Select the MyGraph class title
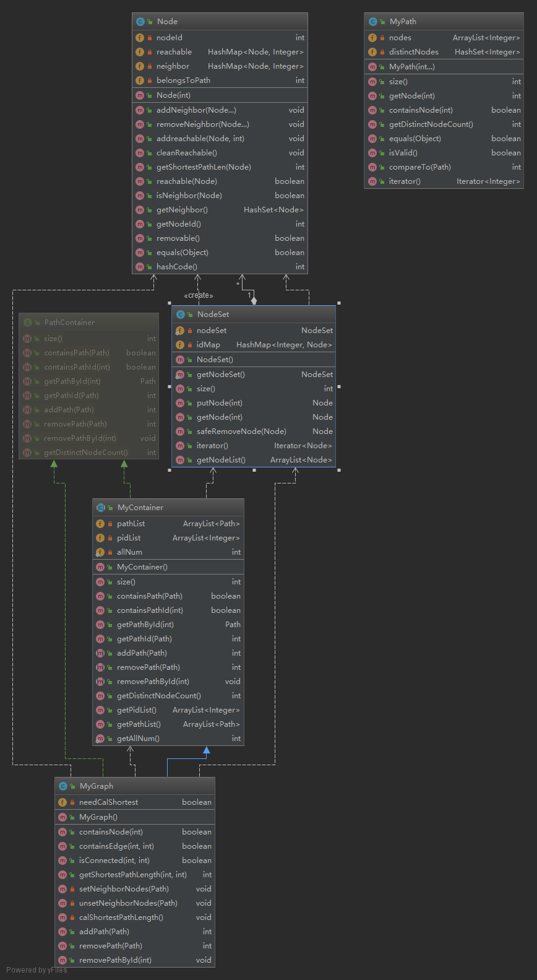 coord(97,786)
